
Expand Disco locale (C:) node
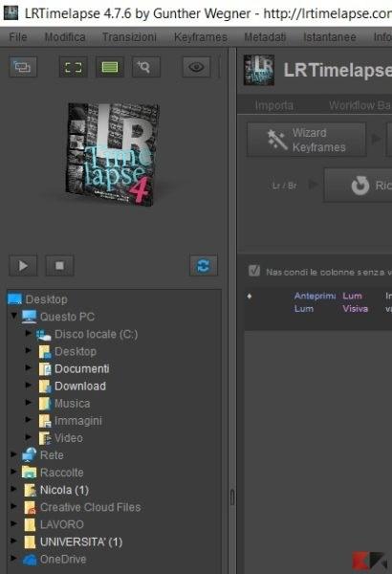[28, 333]
